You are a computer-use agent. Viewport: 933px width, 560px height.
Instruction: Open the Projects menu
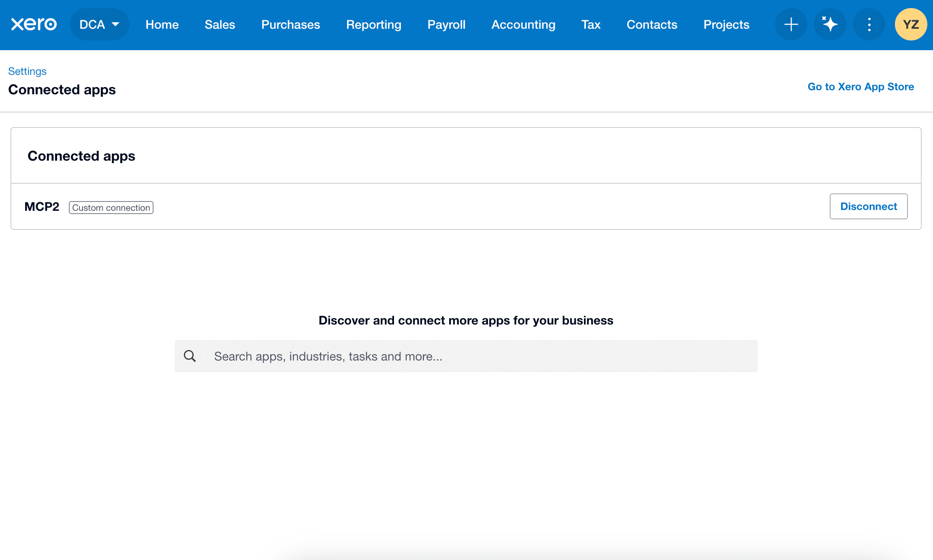click(726, 24)
